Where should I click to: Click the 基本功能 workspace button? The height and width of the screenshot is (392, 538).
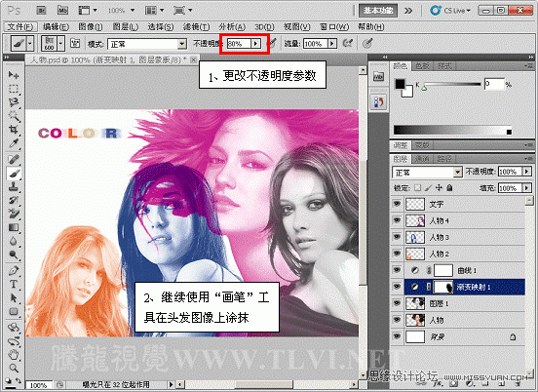[x=378, y=11]
